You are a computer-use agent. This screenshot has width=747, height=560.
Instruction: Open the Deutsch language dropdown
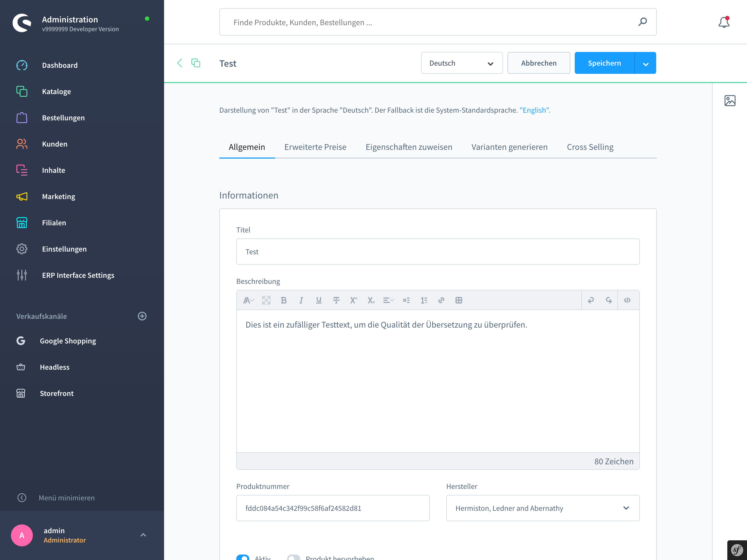(462, 63)
